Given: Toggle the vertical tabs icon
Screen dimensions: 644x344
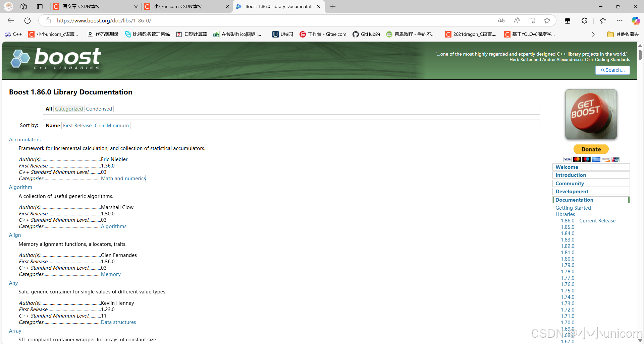Looking at the screenshot, I should (x=40, y=6).
